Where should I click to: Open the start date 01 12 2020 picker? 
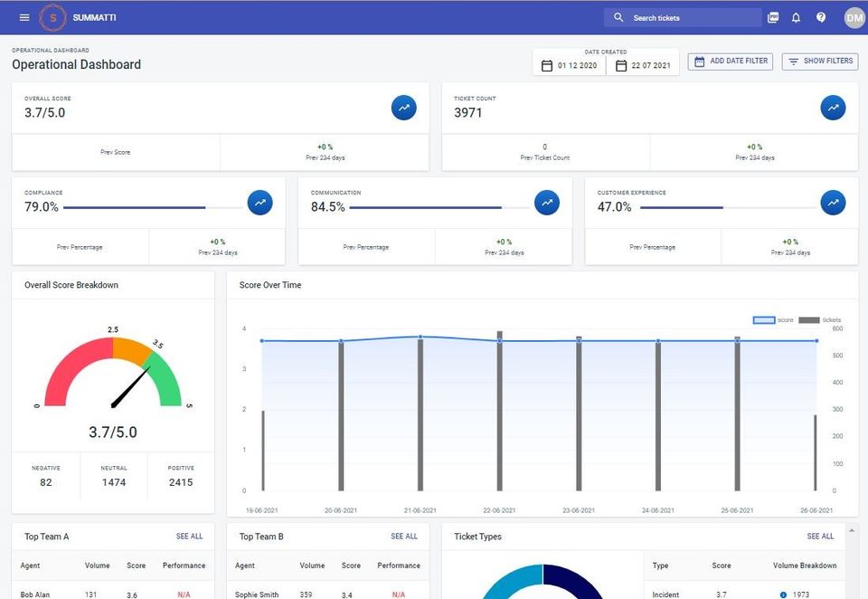pos(570,65)
